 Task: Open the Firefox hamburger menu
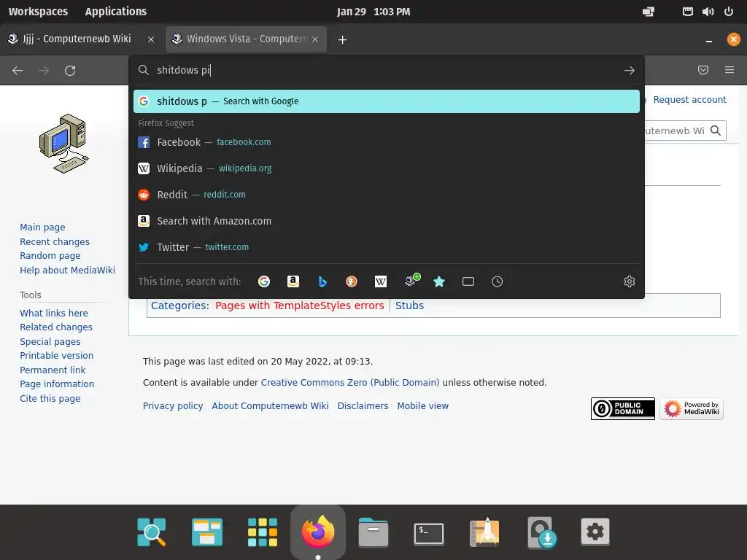[x=729, y=70]
